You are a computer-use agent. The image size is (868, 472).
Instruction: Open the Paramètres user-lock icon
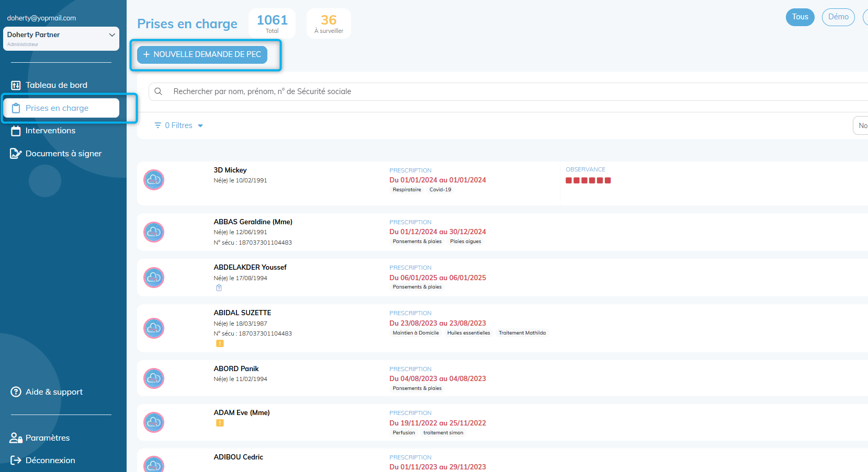16,438
